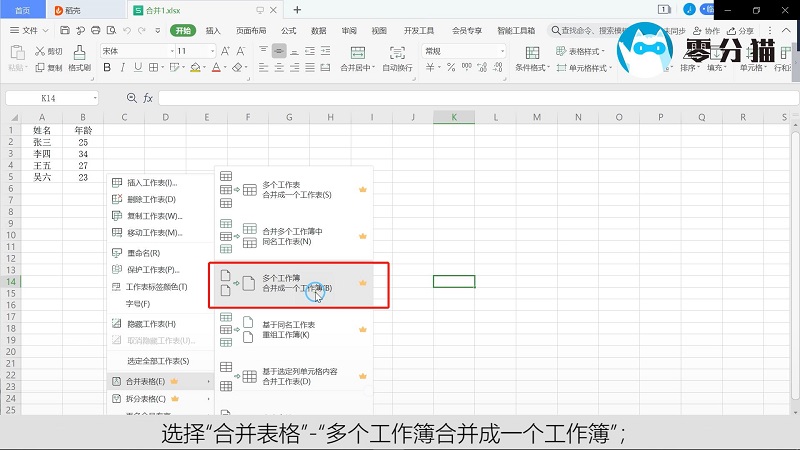Viewport: 800px width, 450px height.
Task: Click the Merge and Center (合并居中) icon
Action: (358, 53)
